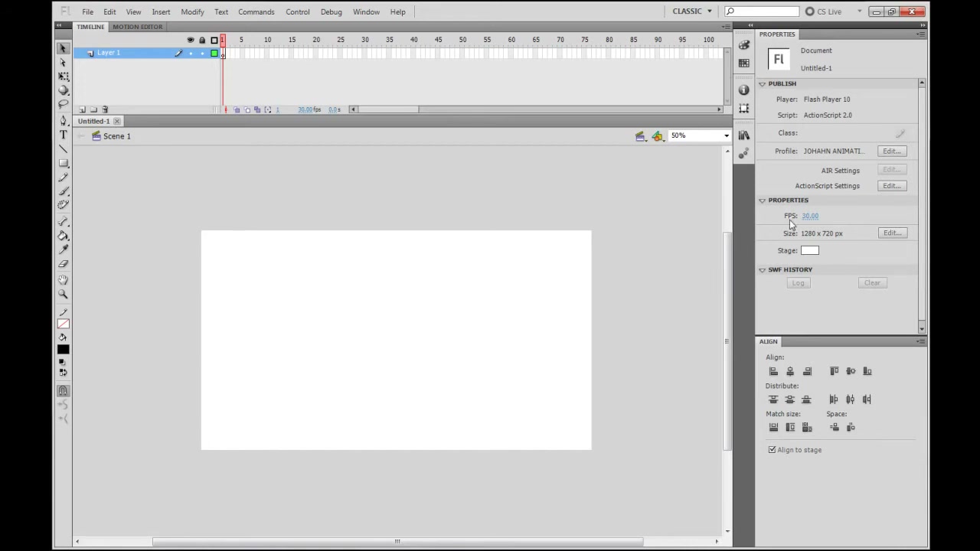The image size is (980, 551).
Task: Click the Edit Symbols icon
Action: point(658,136)
